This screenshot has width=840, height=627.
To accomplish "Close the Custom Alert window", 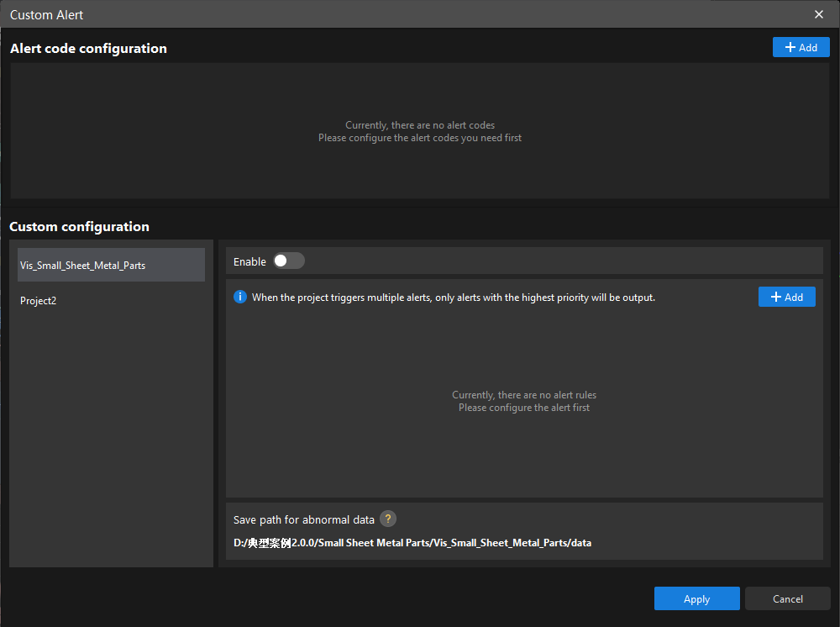I will [819, 14].
